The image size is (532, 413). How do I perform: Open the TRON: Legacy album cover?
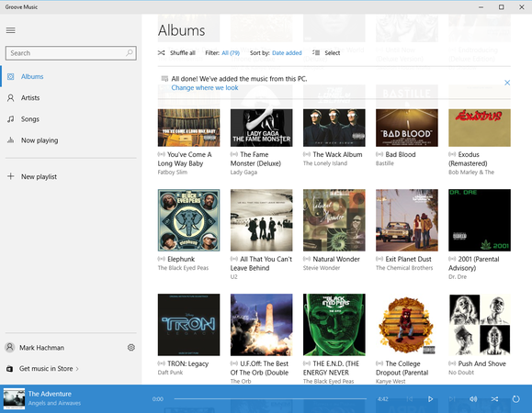(x=188, y=325)
